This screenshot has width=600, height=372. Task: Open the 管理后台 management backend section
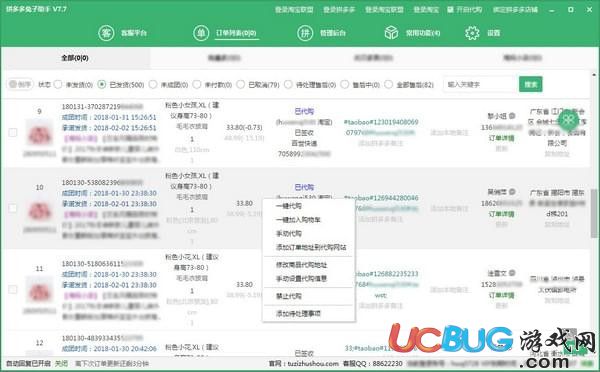tap(321, 33)
